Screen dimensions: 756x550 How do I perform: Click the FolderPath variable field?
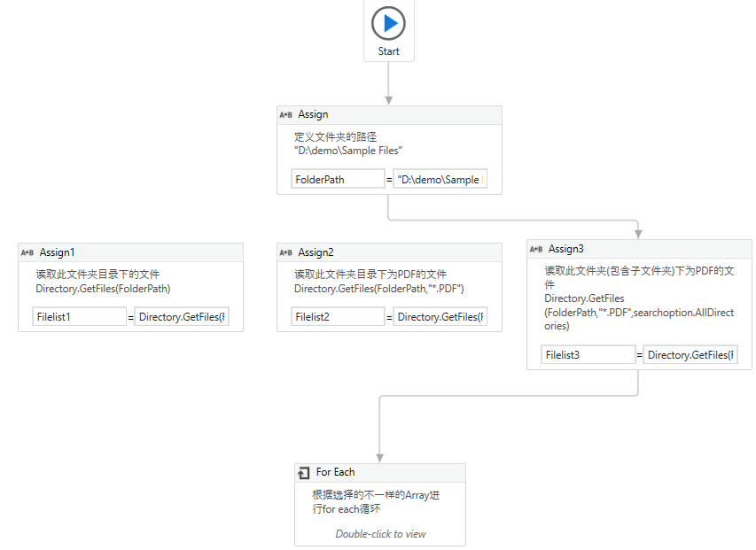337,178
